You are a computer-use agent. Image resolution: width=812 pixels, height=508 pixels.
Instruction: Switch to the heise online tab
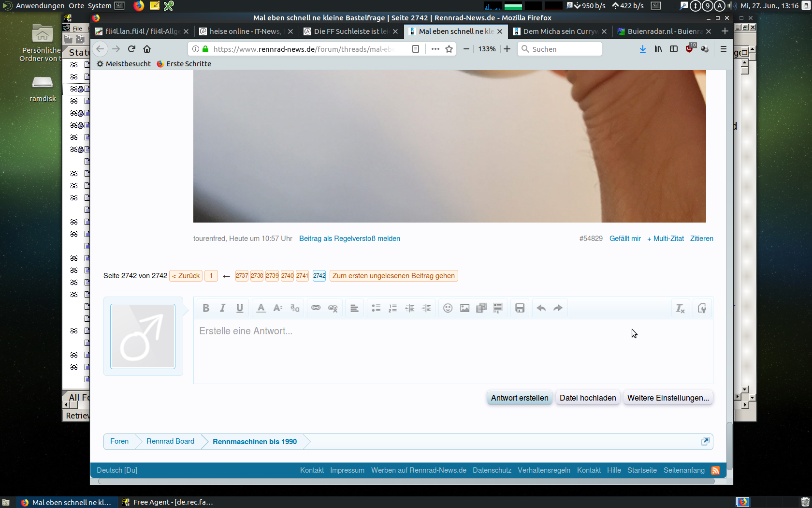click(x=245, y=31)
